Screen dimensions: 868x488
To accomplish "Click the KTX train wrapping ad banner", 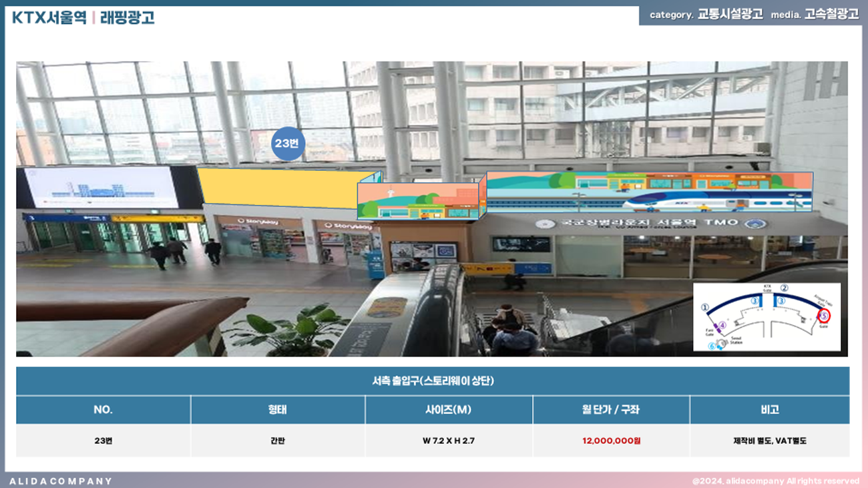I will click(649, 192).
